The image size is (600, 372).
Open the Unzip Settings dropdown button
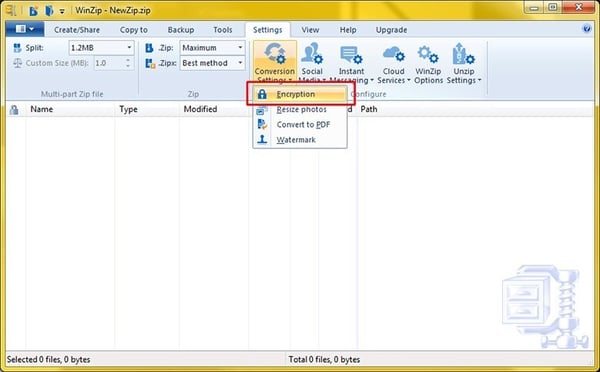coord(464,63)
